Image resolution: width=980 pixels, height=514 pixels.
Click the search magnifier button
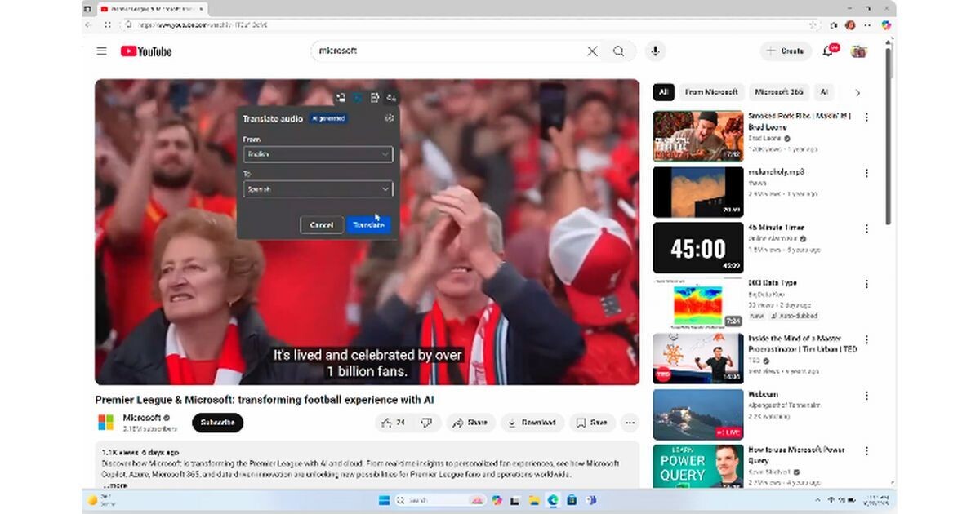619,51
